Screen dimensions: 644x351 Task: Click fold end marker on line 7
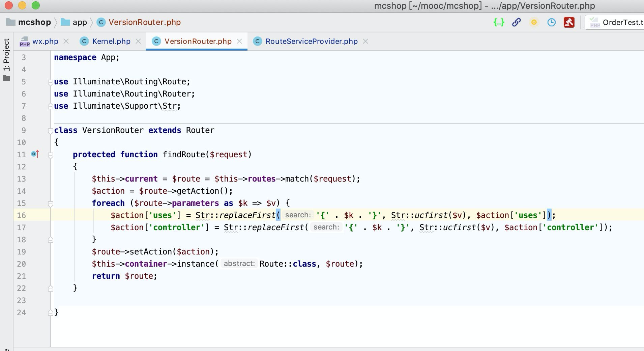point(51,106)
